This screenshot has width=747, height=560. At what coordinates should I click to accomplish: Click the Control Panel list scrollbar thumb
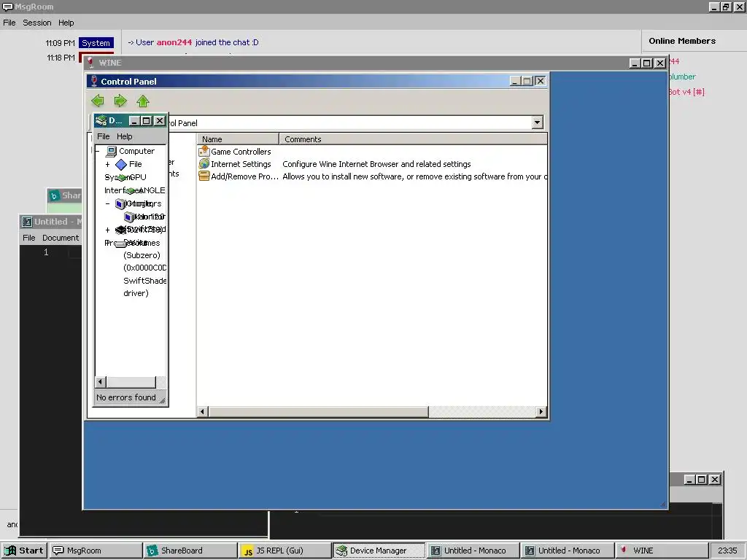[318, 411]
